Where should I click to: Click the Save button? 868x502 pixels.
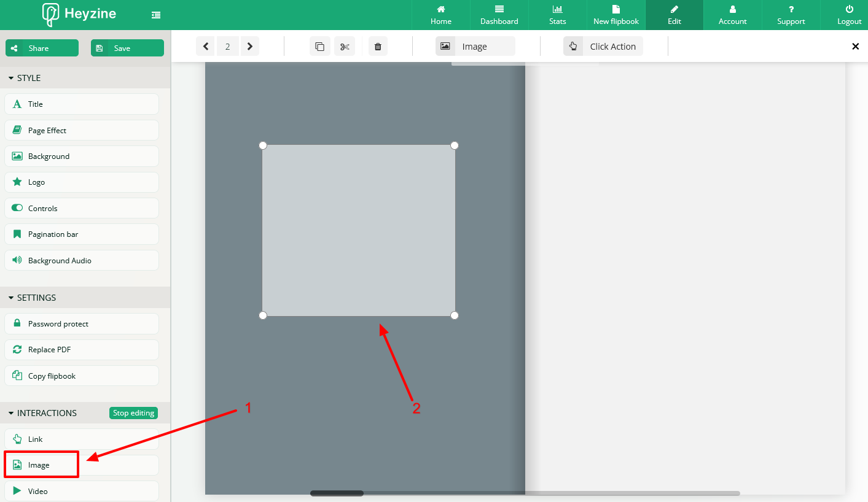tap(127, 48)
